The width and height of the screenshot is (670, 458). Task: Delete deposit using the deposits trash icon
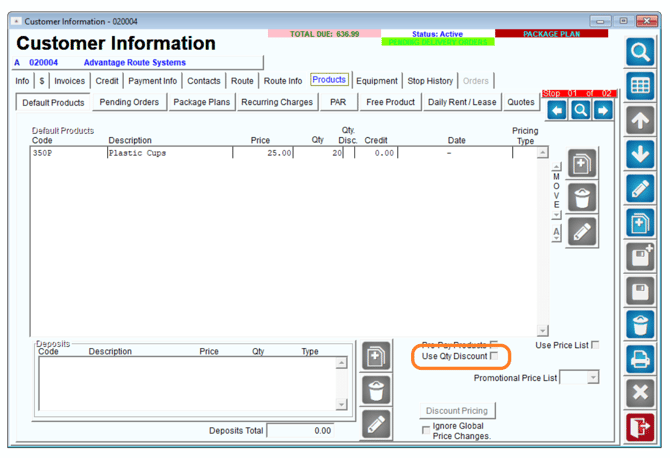pyautogui.click(x=376, y=390)
